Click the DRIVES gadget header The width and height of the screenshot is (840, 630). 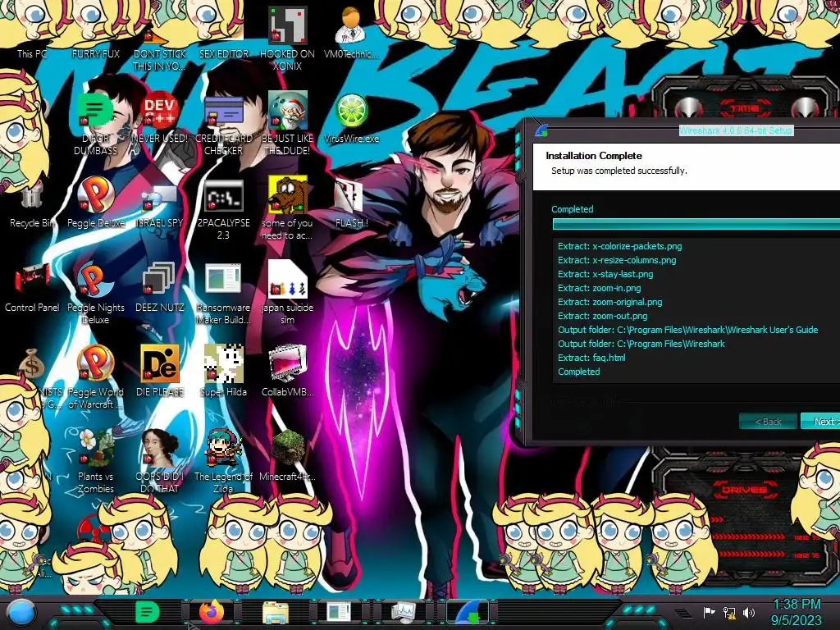(743, 490)
